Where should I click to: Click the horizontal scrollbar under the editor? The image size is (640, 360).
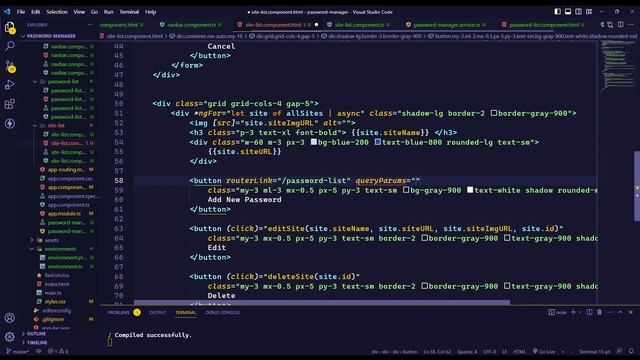point(322,302)
